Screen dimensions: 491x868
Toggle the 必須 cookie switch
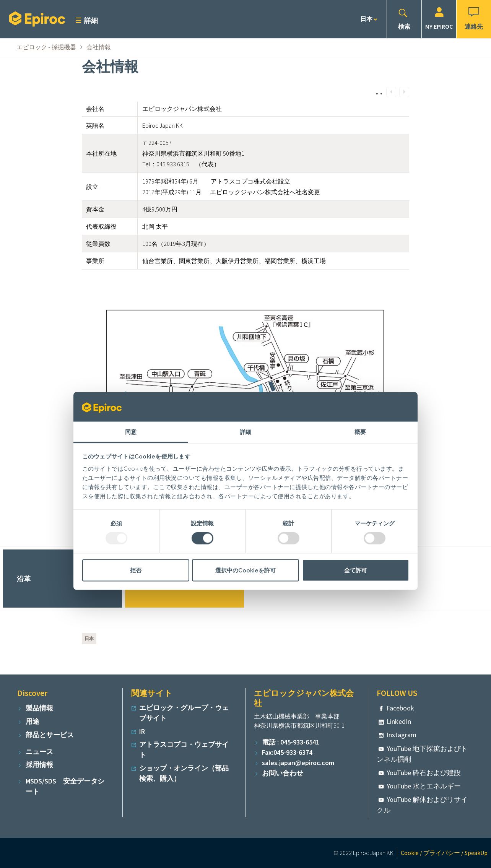(x=116, y=538)
